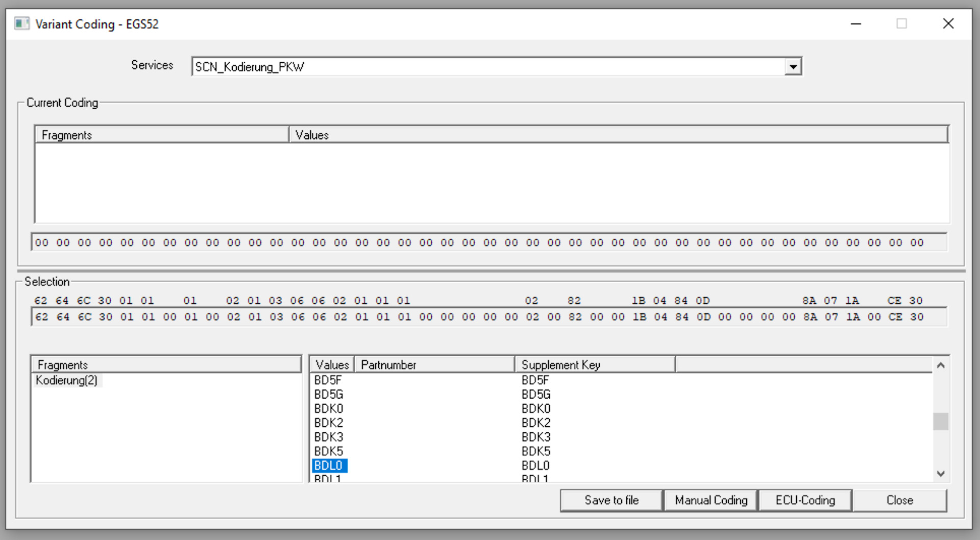This screenshot has width=980, height=540.
Task: Select value BDK3 in the list
Action: 329,437
